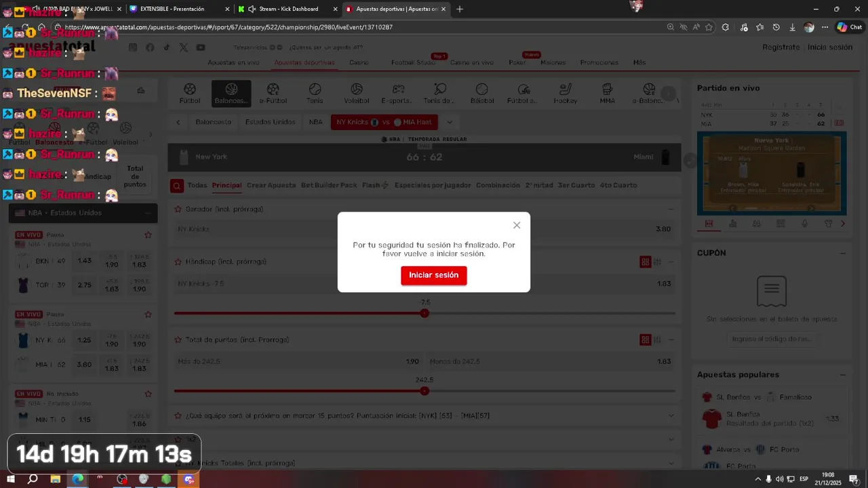This screenshot has height=488, width=868.
Task: Open the microphone commentary icon in live panel
Action: coord(804,224)
